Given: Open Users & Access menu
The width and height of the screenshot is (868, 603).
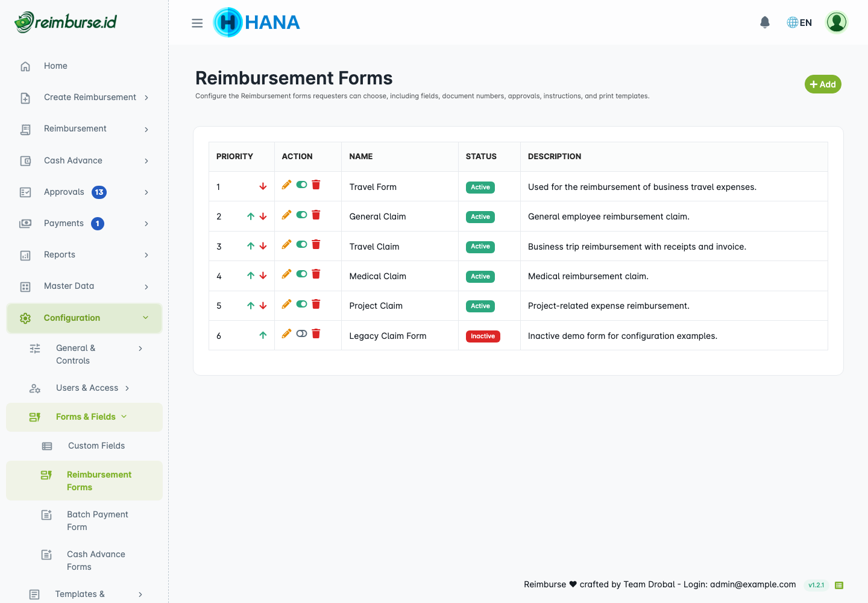Looking at the screenshot, I should (84, 388).
